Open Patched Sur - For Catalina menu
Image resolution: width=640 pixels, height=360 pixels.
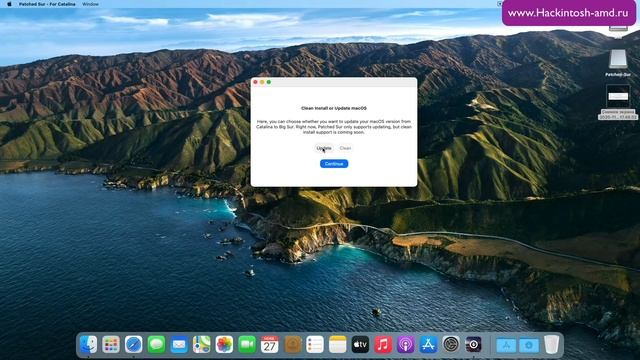(47, 4)
